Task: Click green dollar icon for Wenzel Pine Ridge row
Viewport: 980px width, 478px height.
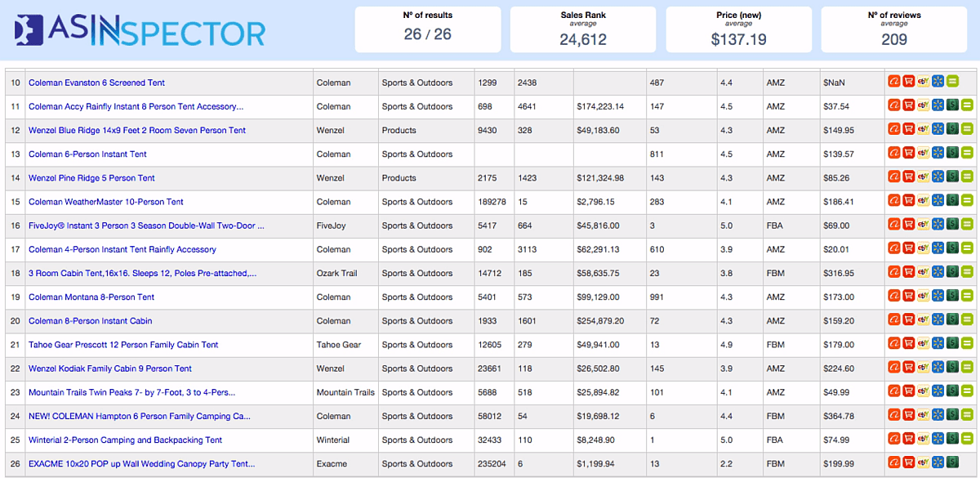Action: tap(952, 176)
